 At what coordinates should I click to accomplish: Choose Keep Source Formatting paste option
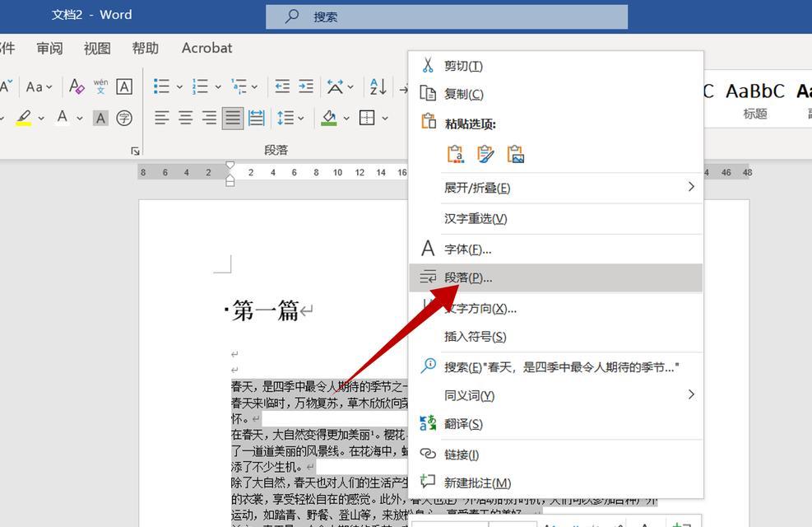456,154
